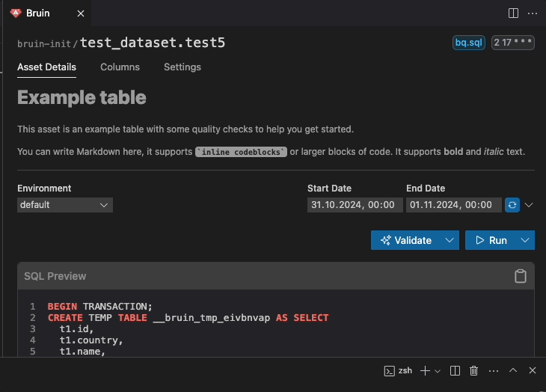Viewport: 546px width, 392px height.
Task: Kill terminal with the trash icon
Action: click(x=473, y=371)
